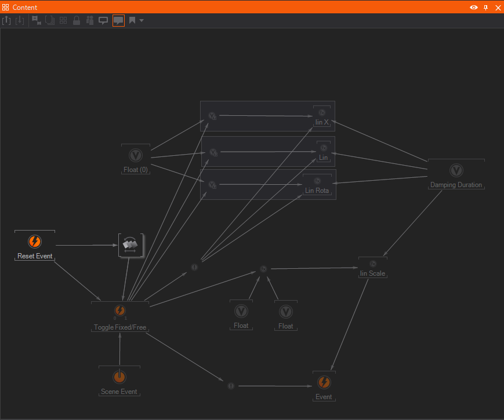The height and width of the screenshot is (420, 504).
Task: Click the go-up-one-level toolbar icon
Action: pyautogui.click(x=6, y=20)
